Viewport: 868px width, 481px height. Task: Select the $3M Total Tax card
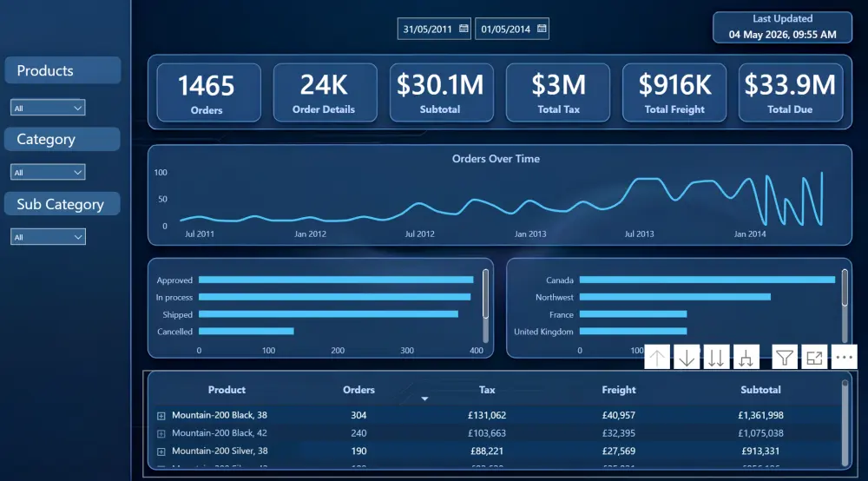pyautogui.click(x=557, y=92)
